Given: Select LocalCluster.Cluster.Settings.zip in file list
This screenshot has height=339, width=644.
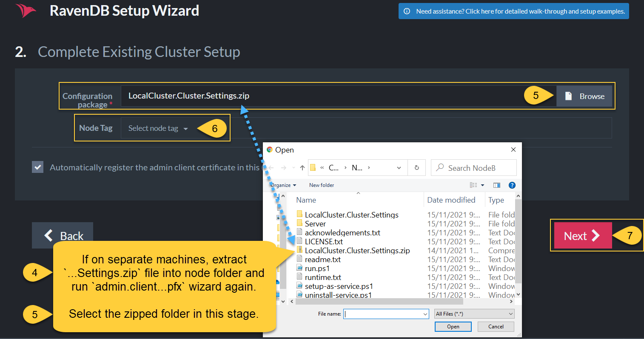Looking at the screenshot, I should (x=357, y=251).
